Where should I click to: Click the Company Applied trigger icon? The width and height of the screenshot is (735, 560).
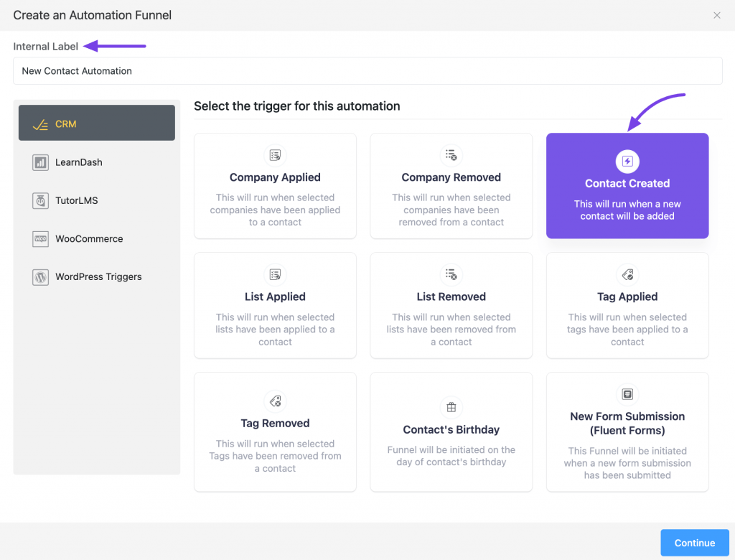click(275, 154)
